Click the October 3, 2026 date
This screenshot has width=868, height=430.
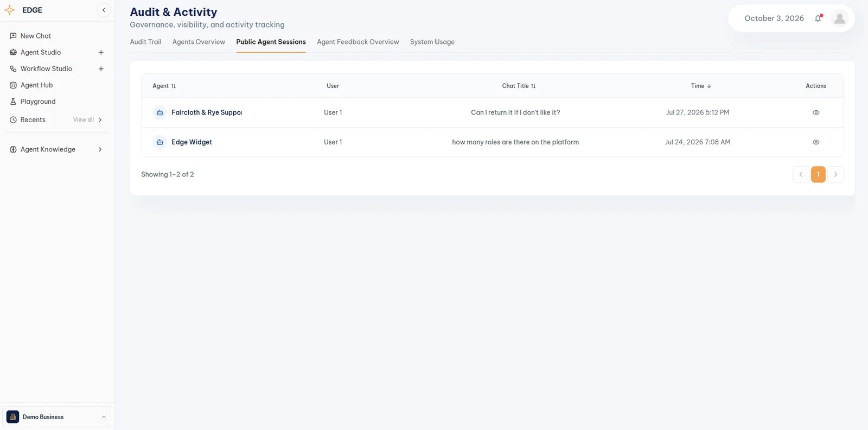click(774, 18)
